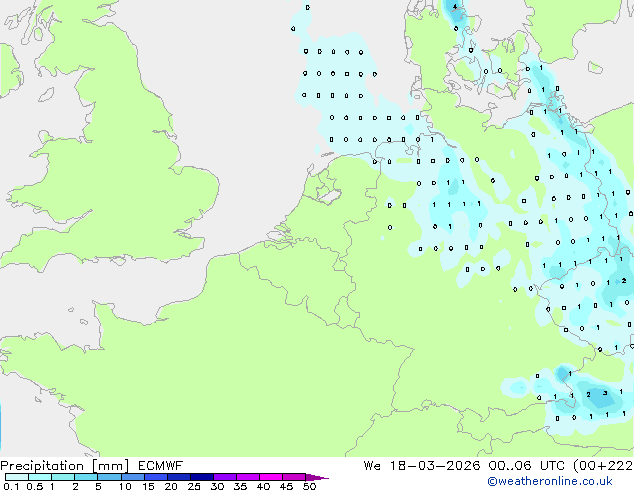This screenshot has height=490, width=634.
Task: Open the weatheronline.co.uk copyright link
Action: [550, 481]
